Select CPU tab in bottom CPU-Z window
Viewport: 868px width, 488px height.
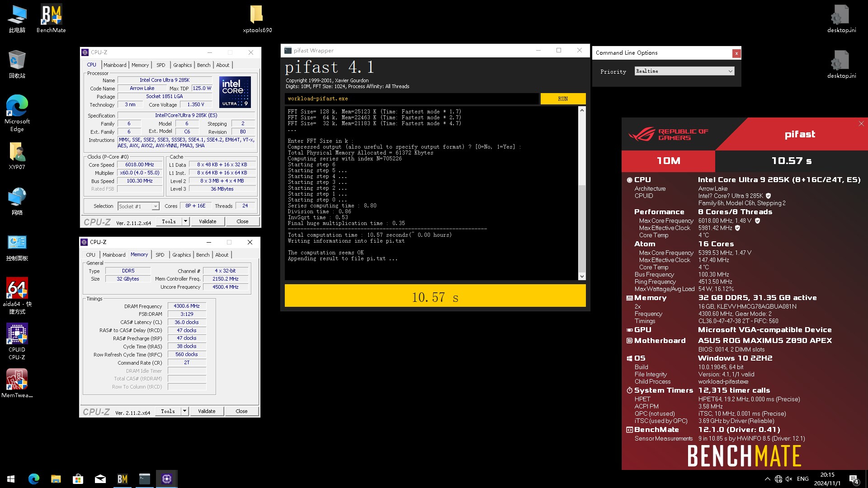tap(91, 255)
